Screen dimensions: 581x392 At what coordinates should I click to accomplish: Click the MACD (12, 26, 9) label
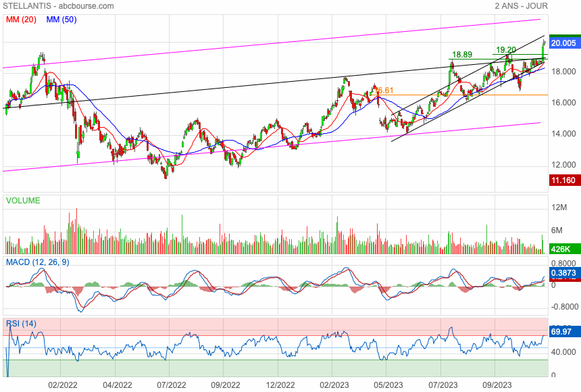[x=37, y=262]
